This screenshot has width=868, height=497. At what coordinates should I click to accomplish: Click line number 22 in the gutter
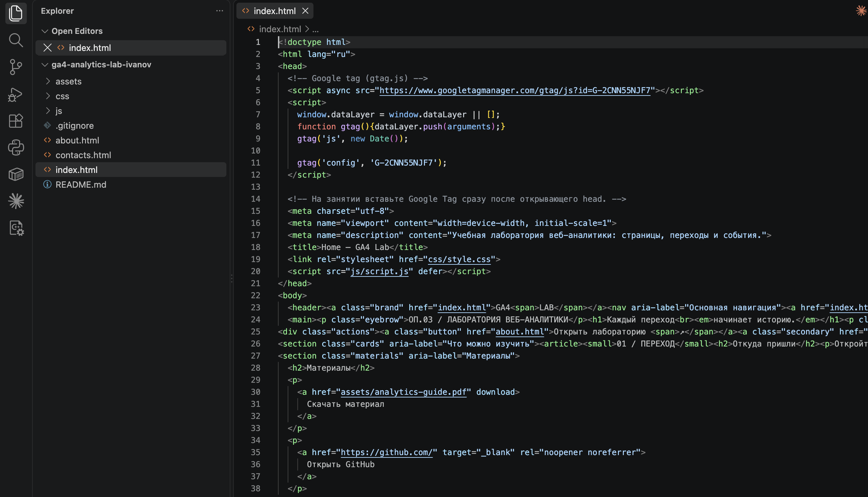click(256, 296)
